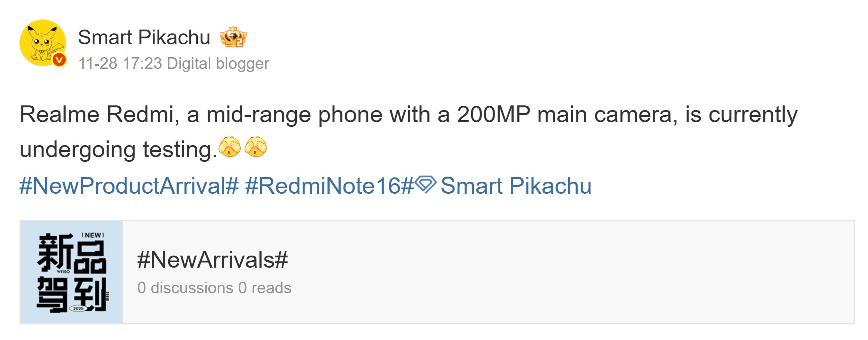Open the #NewArrivals# topic card title

pyautogui.click(x=212, y=260)
